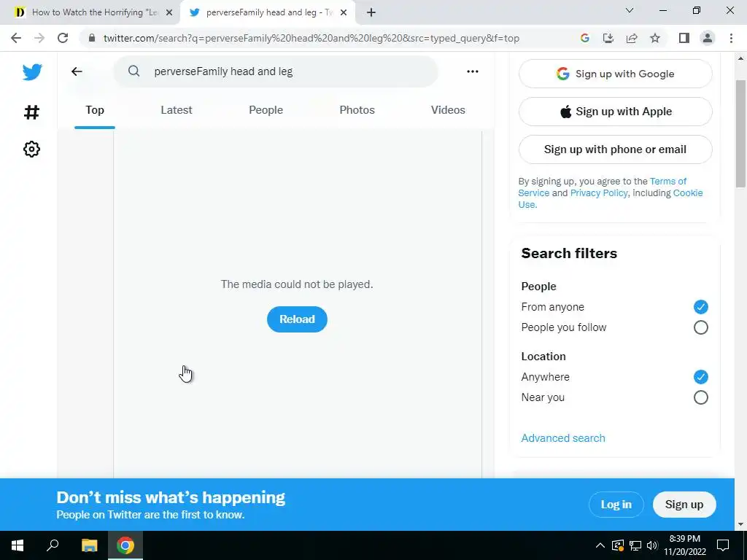Open a new browser tab
Image resolution: width=747 pixels, height=560 pixels.
coord(371,12)
